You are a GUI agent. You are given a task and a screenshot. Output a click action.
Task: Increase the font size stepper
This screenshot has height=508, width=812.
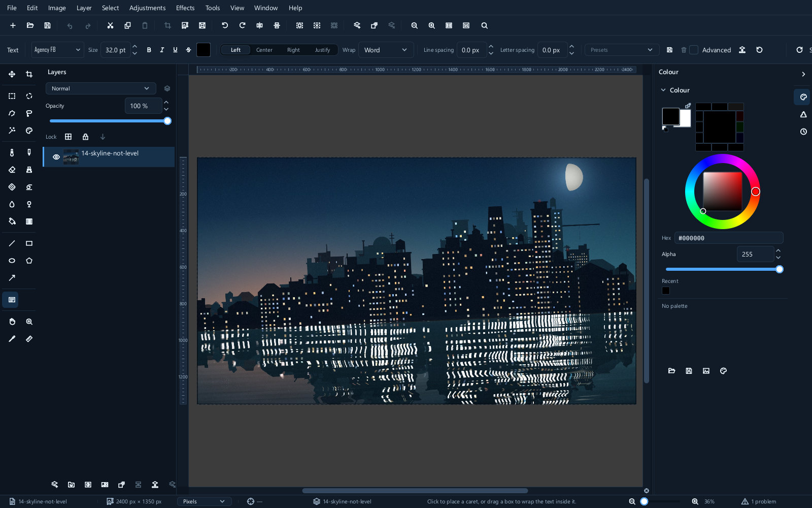coord(135,46)
